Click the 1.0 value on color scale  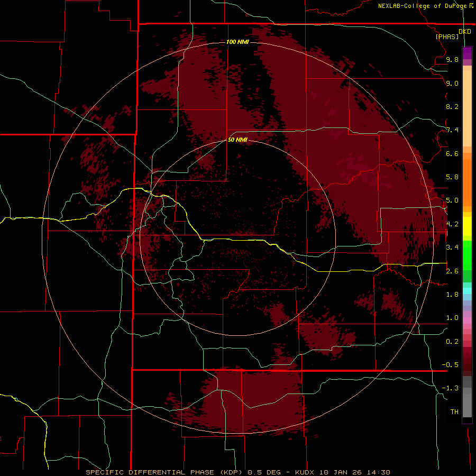point(452,318)
